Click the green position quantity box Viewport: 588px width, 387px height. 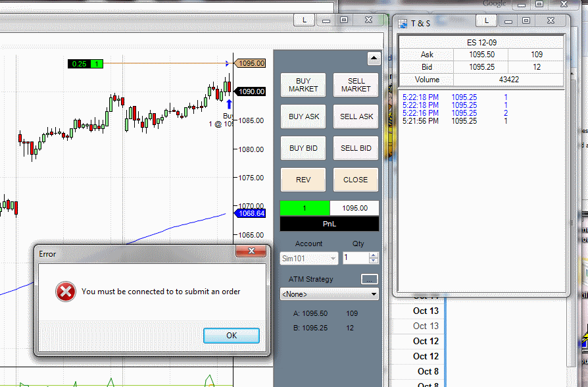coord(305,208)
